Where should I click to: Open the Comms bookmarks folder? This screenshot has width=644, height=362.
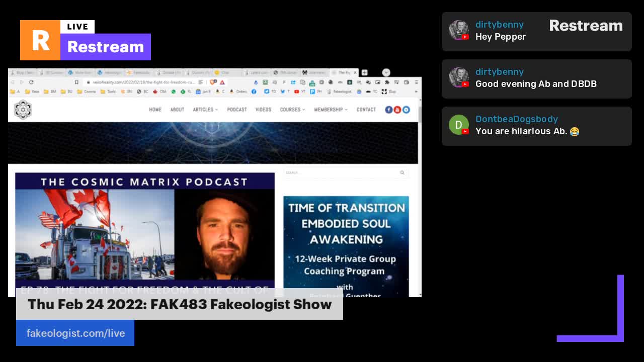click(x=87, y=92)
